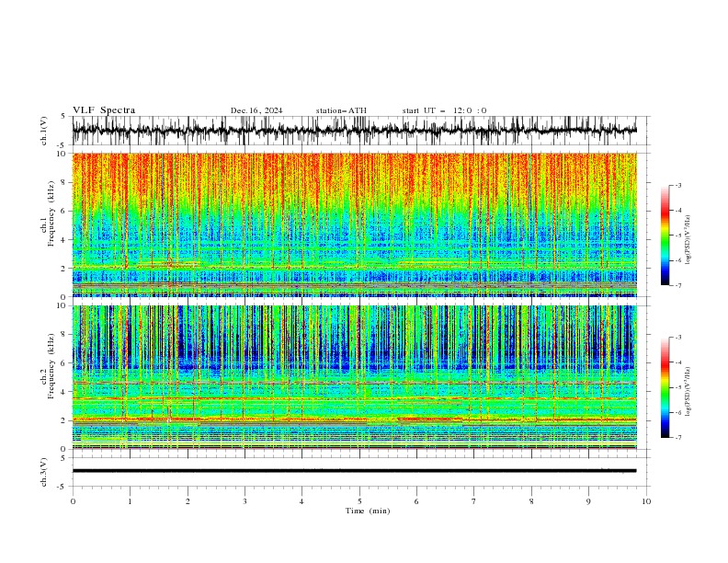Click the 'Time (min)' axis label
This screenshot has height=563, width=728.
(x=368, y=511)
